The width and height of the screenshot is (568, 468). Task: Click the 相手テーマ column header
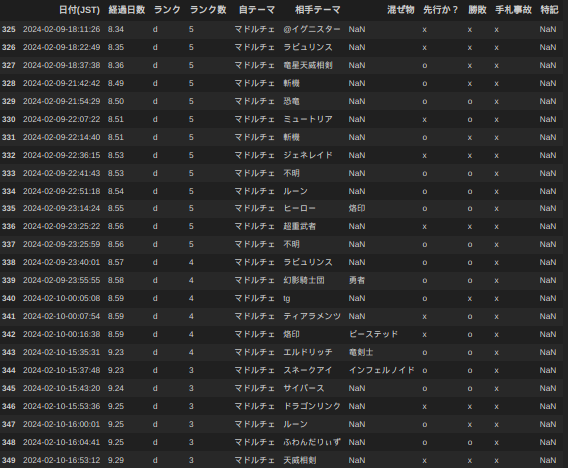pos(318,10)
